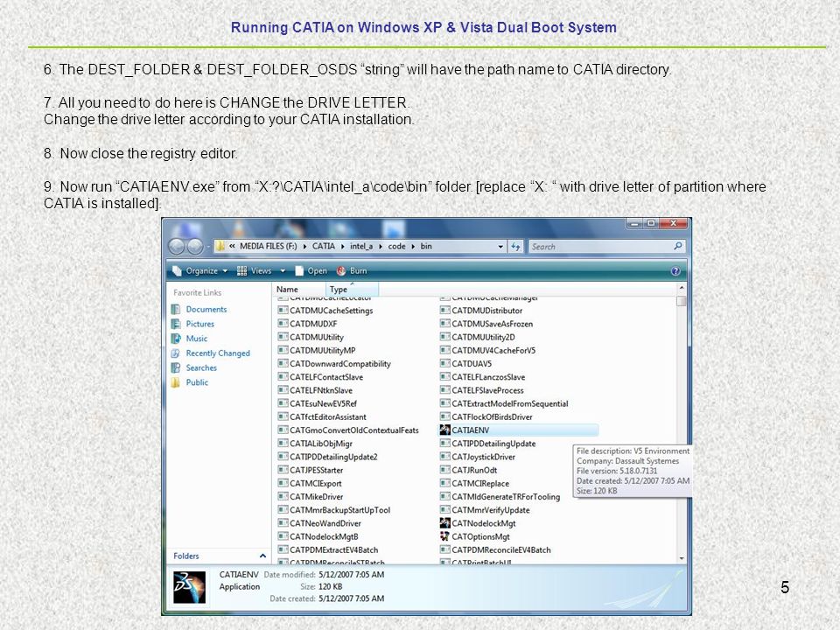This screenshot has height=630, width=840.
Task: Open the Searches favorite link
Action: click(201, 367)
